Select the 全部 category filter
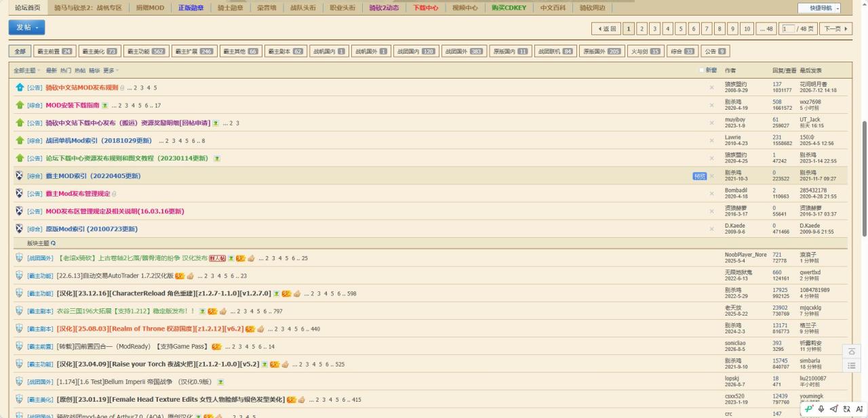This screenshot has height=418, width=868. (x=20, y=51)
